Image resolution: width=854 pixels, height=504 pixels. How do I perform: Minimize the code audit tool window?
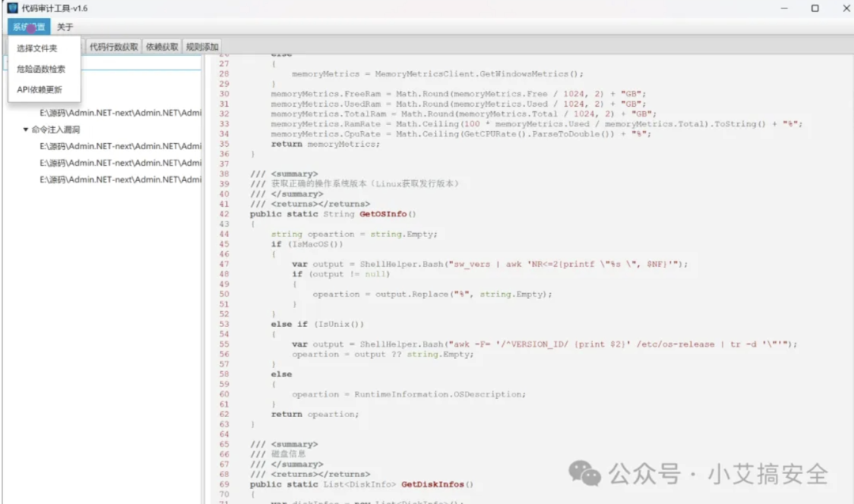coord(784,8)
